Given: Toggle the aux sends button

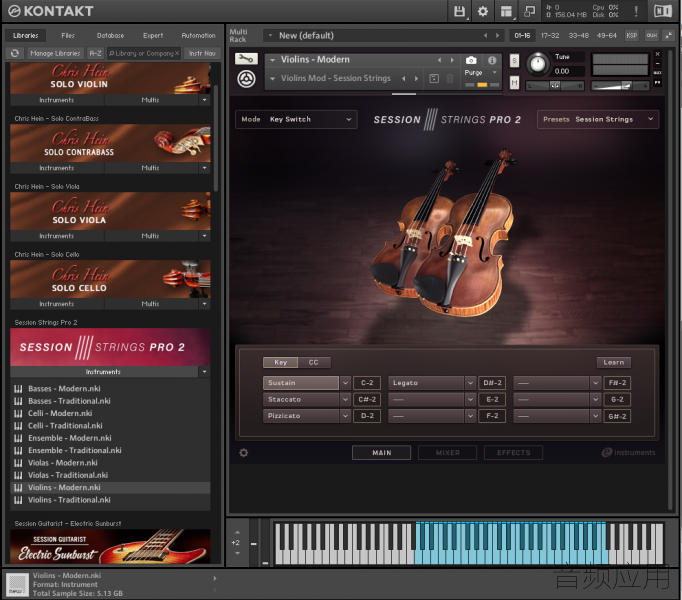Looking at the screenshot, I should coord(652,35).
